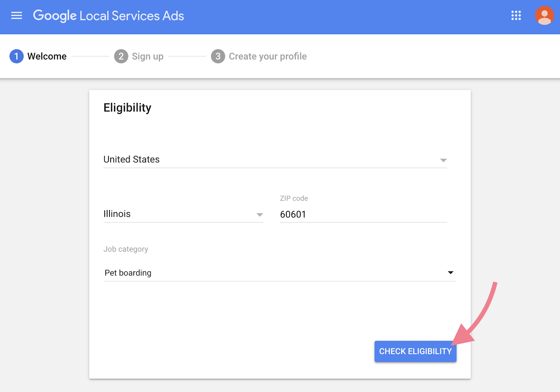Click the Google Local Services Ads logo
560x392 pixels.
pos(108,16)
